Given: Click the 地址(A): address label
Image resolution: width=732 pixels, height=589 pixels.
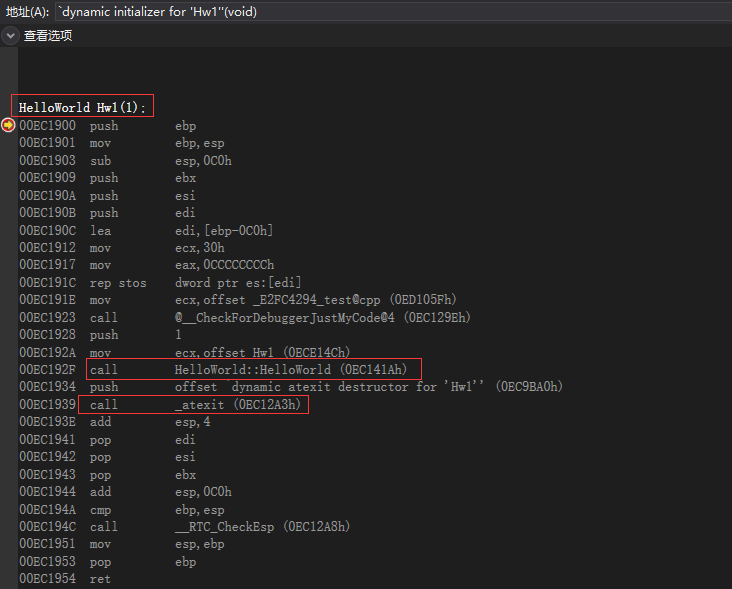Looking at the screenshot, I should coord(27,12).
